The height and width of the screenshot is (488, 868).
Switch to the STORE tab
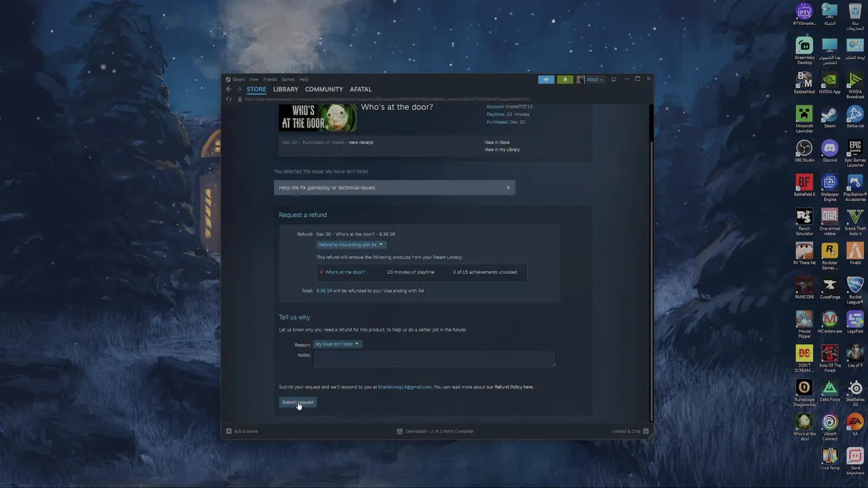pos(256,89)
